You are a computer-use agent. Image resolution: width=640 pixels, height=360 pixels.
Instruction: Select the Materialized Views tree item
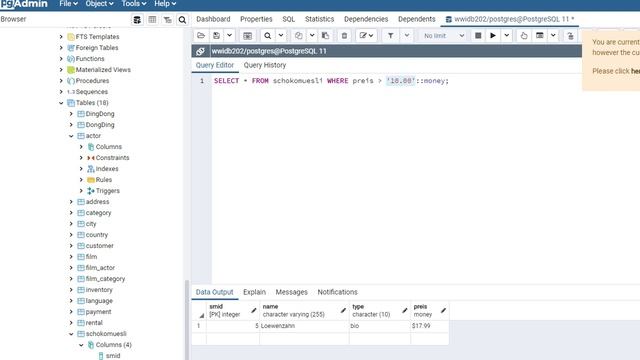pyautogui.click(x=103, y=70)
